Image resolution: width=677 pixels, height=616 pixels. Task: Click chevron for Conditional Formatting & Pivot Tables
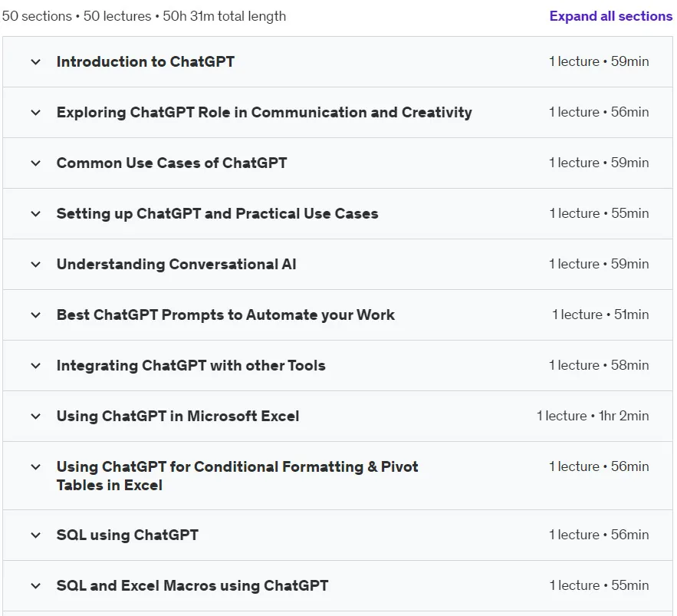coord(36,467)
